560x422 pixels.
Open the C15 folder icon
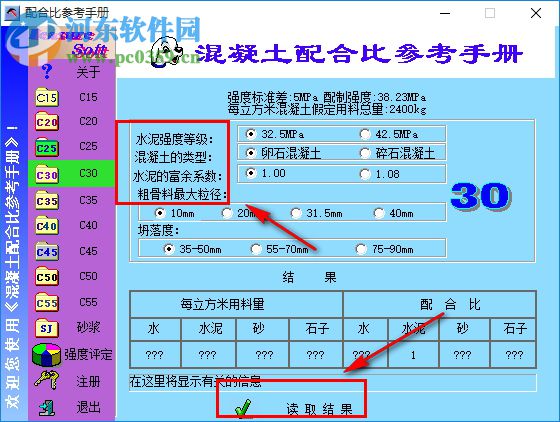click(x=47, y=97)
